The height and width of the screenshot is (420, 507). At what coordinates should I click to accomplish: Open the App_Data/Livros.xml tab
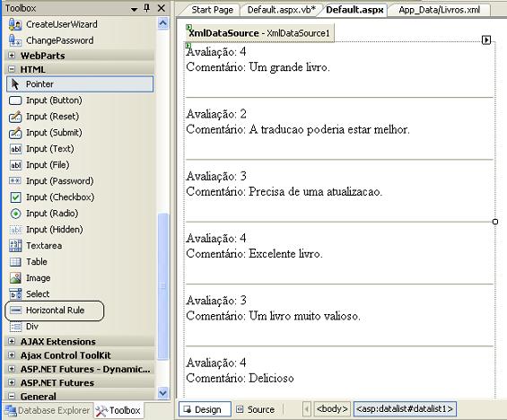point(439,10)
